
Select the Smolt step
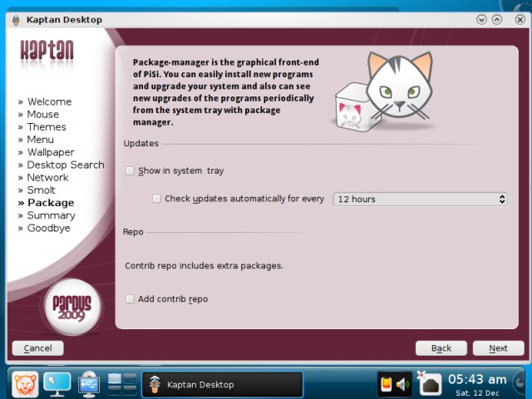pyautogui.click(x=41, y=190)
